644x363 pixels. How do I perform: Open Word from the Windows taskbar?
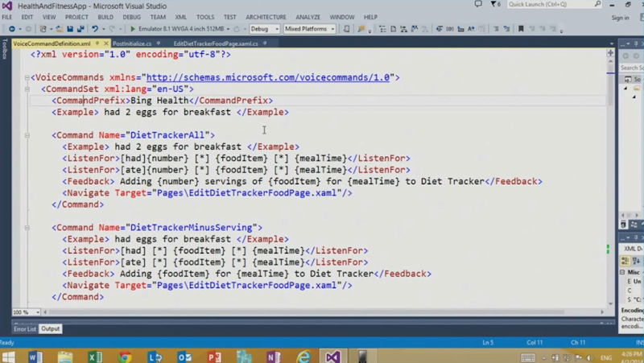[35, 356]
